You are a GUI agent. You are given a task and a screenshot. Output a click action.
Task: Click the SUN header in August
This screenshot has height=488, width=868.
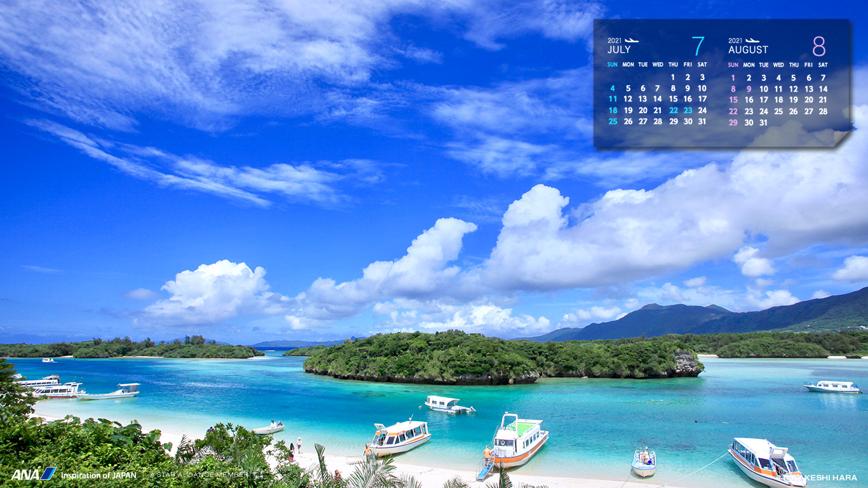(x=733, y=64)
